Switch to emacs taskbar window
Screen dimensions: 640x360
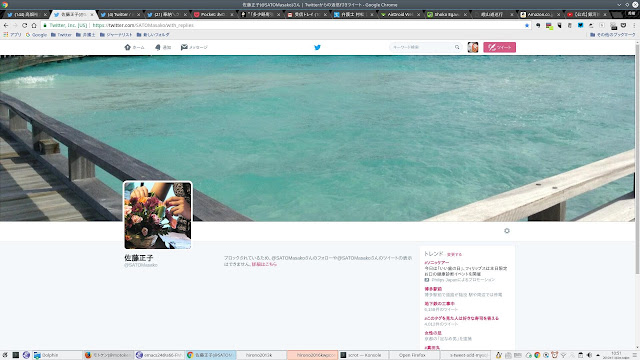click(159, 355)
